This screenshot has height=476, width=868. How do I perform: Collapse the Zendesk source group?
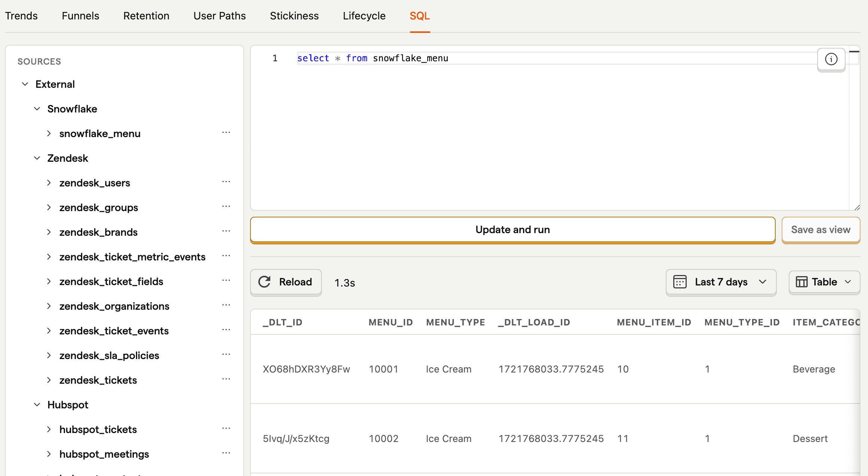(x=37, y=158)
